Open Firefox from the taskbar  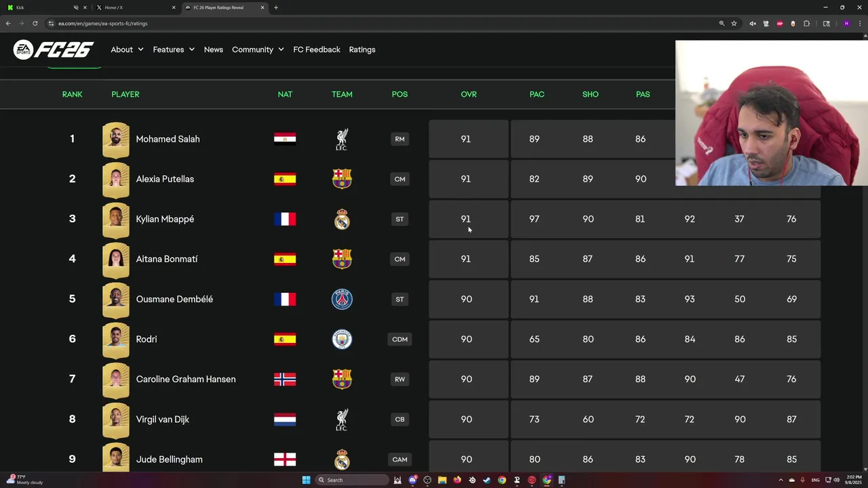[x=457, y=480]
